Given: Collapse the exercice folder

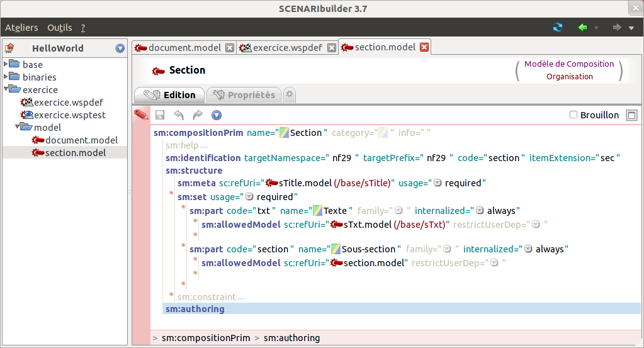Looking at the screenshot, I should (6, 88).
